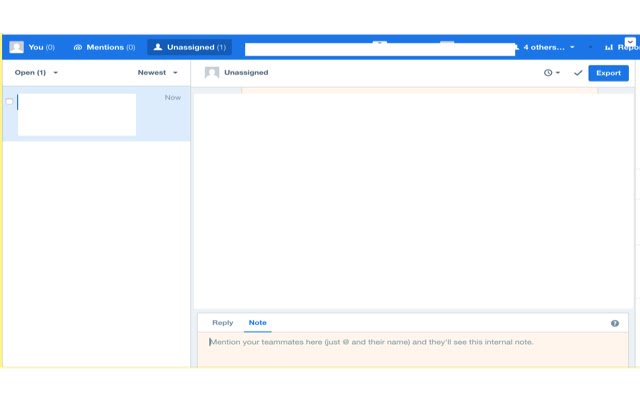This screenshot has height=400, width=640.
Task: Click the Now timestamp on the conversation
Action: click(173, 98)
